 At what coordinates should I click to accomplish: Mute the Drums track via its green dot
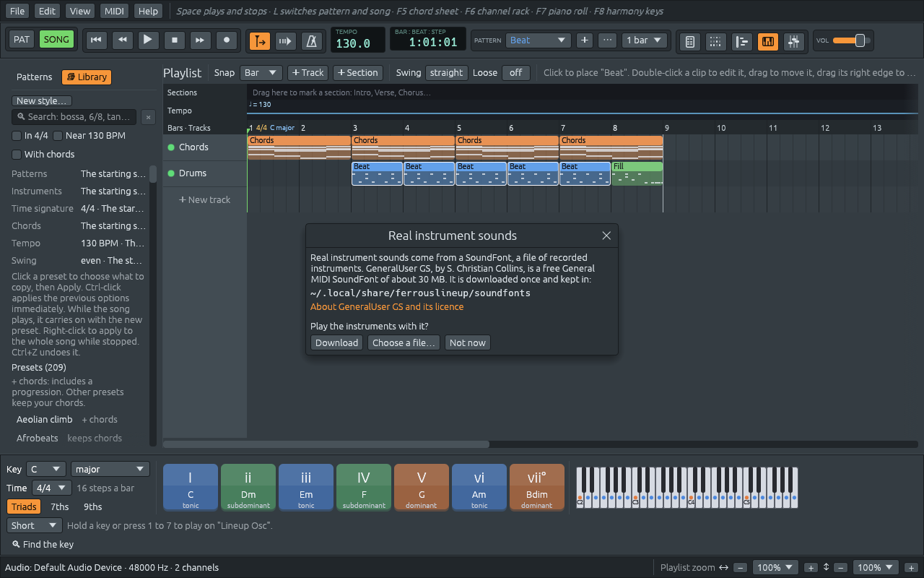click(171, 173)
